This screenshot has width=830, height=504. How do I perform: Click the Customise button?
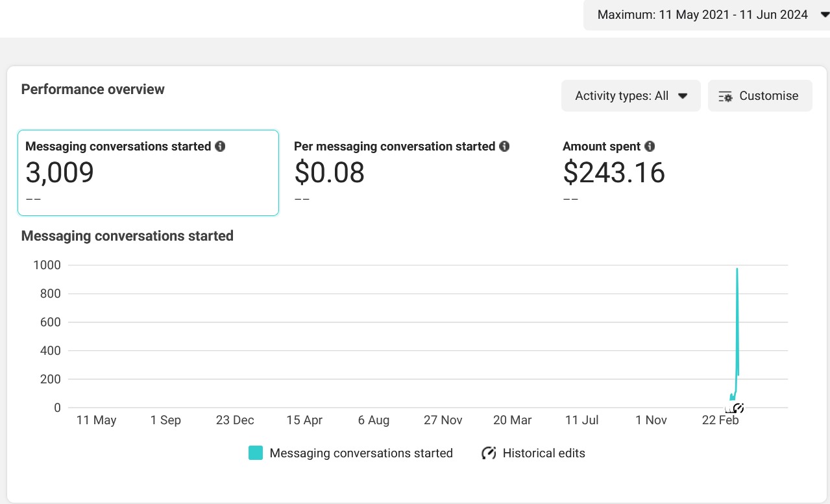759,96
